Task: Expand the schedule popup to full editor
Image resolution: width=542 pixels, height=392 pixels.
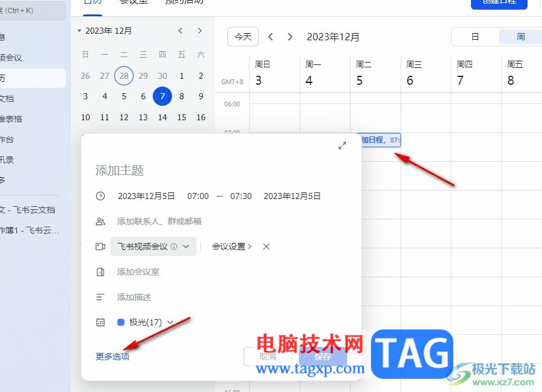Action: (342, 145)
